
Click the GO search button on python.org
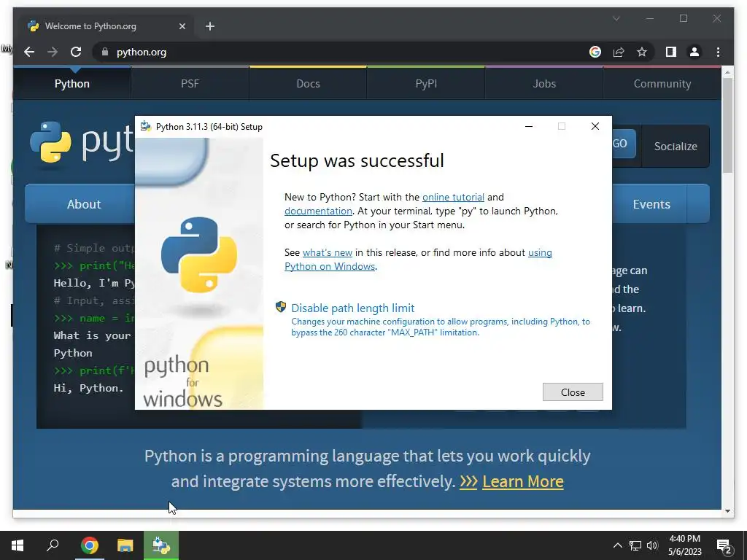(623, 144)
